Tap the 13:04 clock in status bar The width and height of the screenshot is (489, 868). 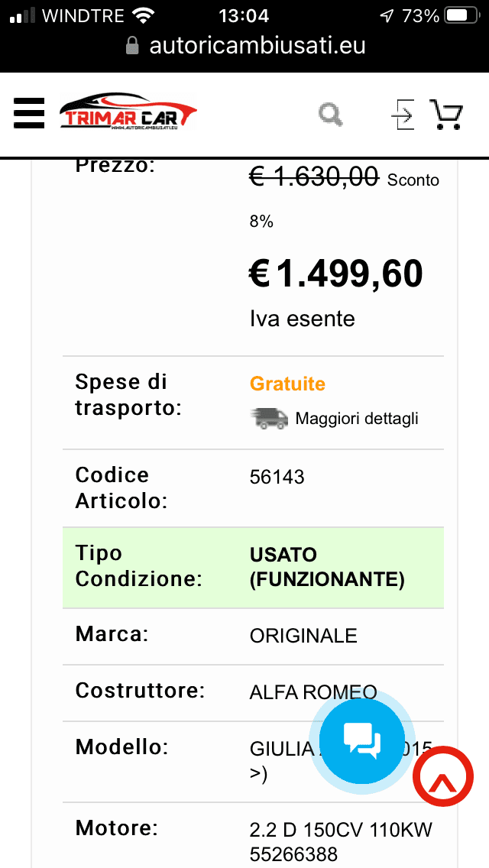pyautogui.click(x=244, y=15)
